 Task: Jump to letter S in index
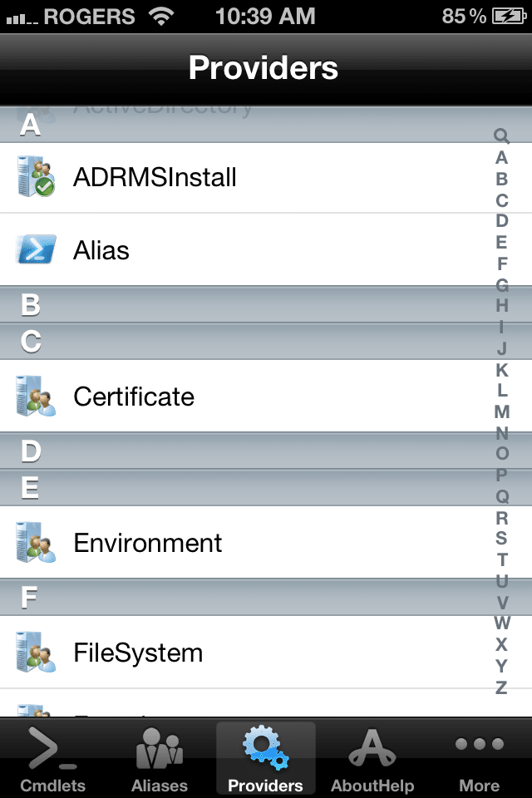pyautogui.click(x=501, y=539)
